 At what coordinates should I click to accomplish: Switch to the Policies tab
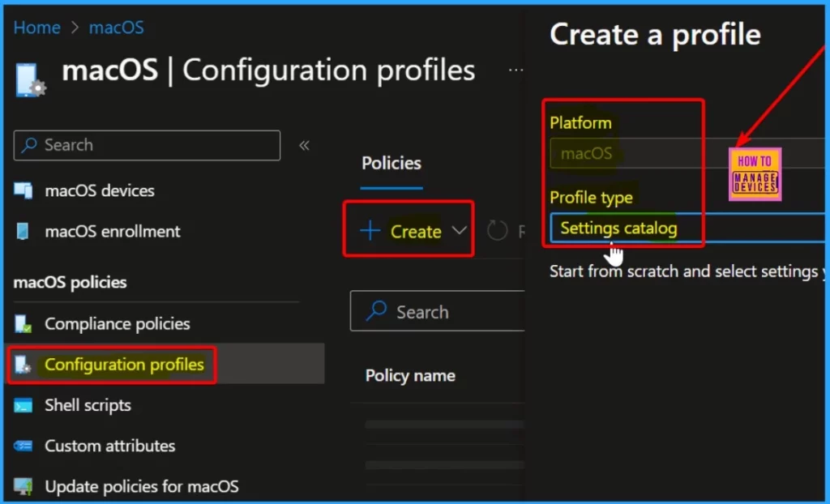pos(391,163)
